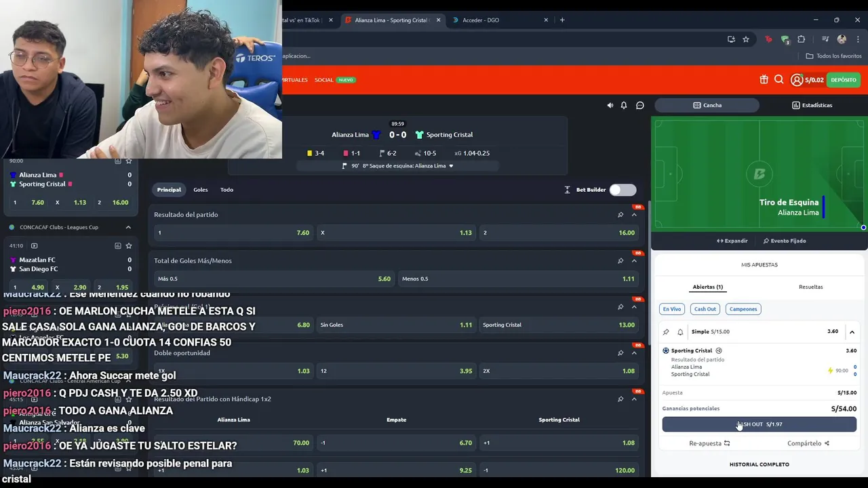Toggle the Bet Builder switch
The width and height of the screenshot is (868, 488).
pyautogui.click(x=623, y=190)
